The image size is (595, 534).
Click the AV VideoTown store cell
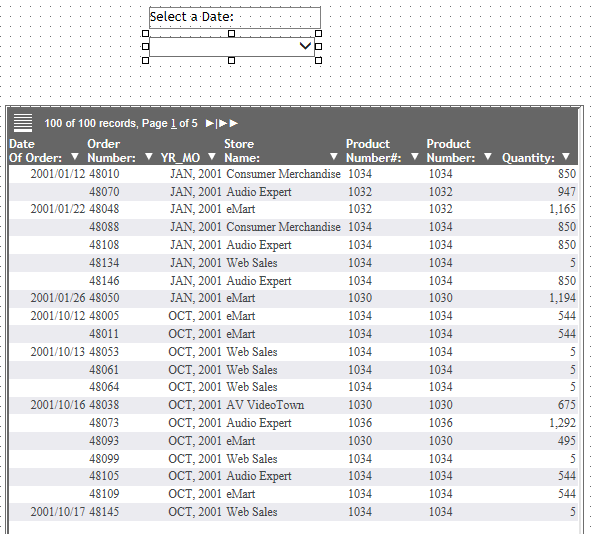(x=265, y=405)
